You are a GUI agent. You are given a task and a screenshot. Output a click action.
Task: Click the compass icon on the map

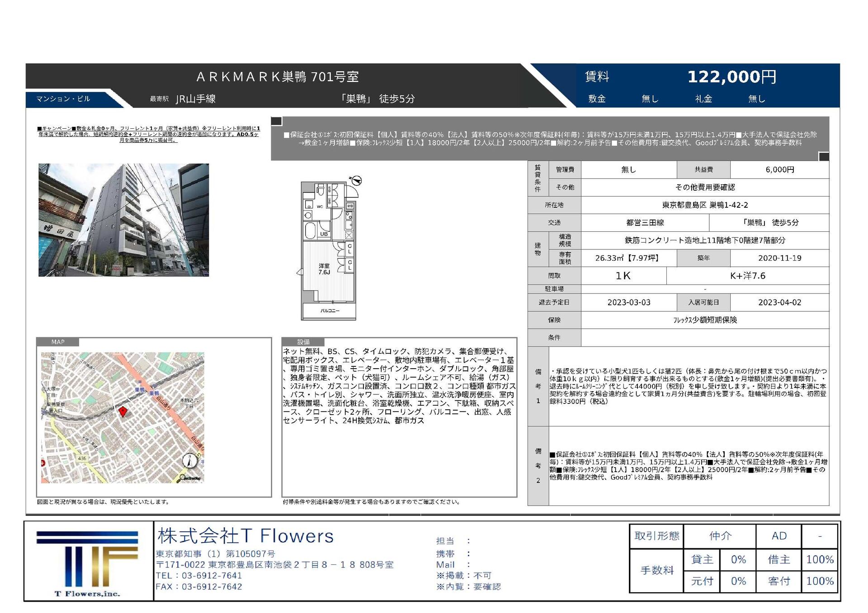coord(190,460)
